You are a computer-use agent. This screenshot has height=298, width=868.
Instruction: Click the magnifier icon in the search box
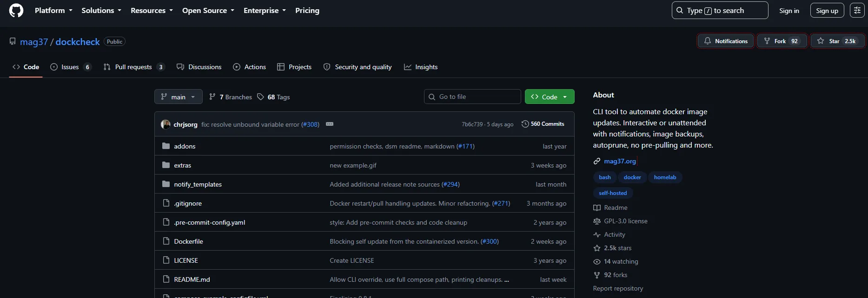pyautogui.click(x=680, y=10)
